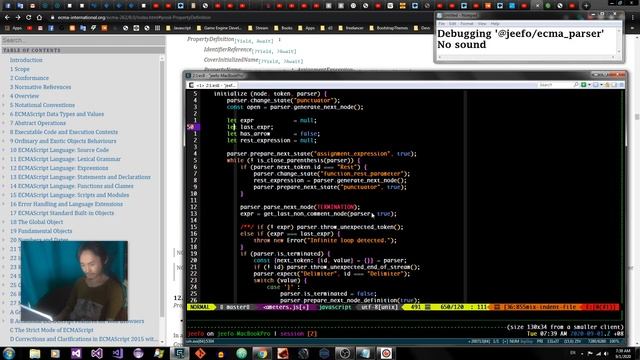Click the webcam overlay thumbnail

pos(74,280)
